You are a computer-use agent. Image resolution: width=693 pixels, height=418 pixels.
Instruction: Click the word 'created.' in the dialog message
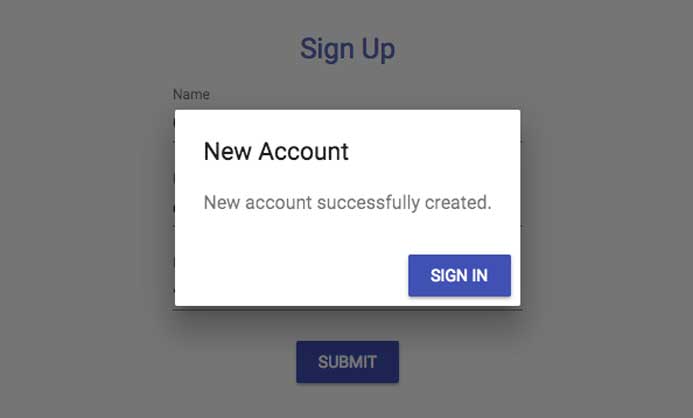click(x=458, y=203)
